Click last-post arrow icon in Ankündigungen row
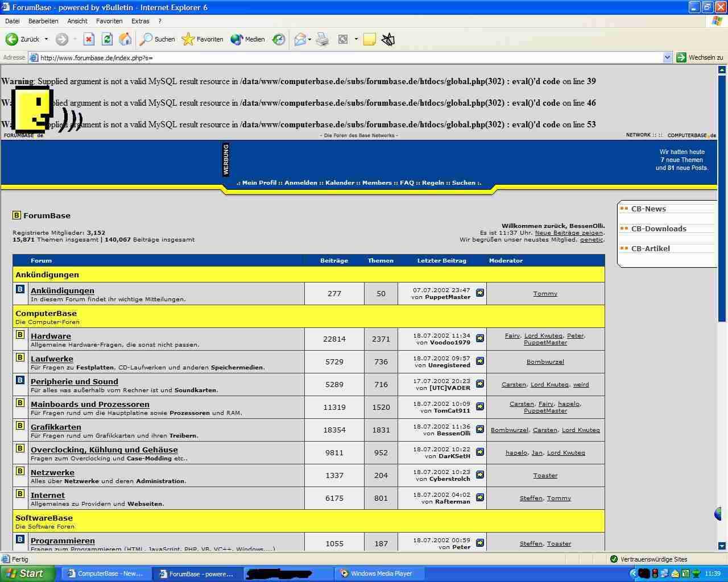The width and height of the screenshot is (728, 582). 479,293
